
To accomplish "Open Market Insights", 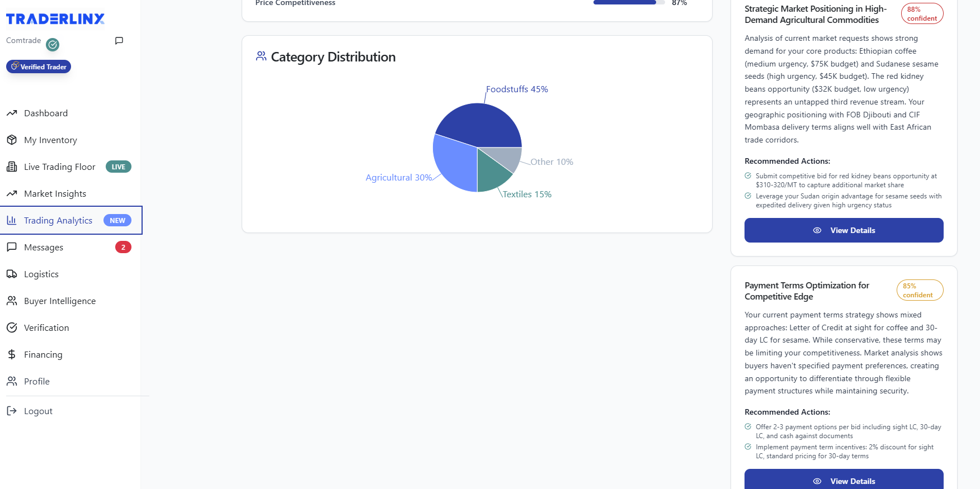I will 55,193.
